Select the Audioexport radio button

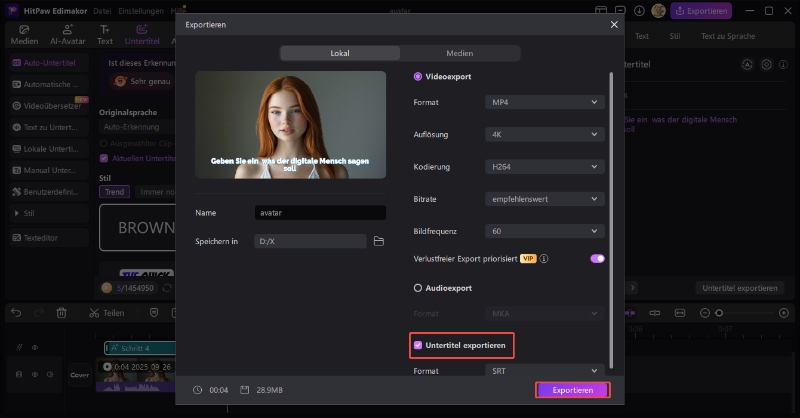tap(418, 288)
